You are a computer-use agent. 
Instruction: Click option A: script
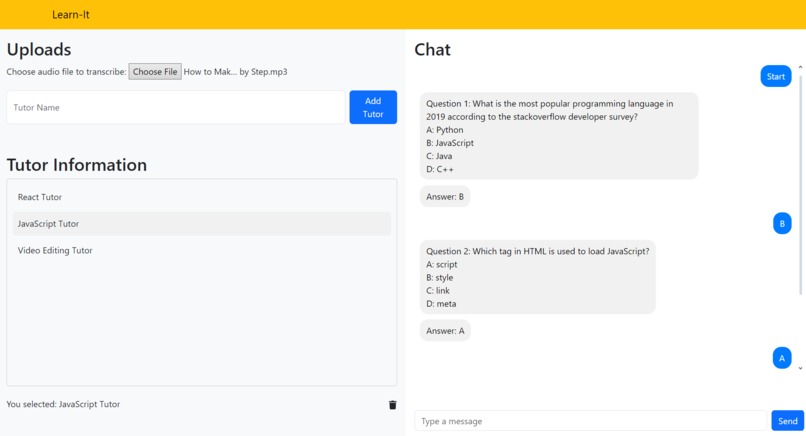[442, 264]
